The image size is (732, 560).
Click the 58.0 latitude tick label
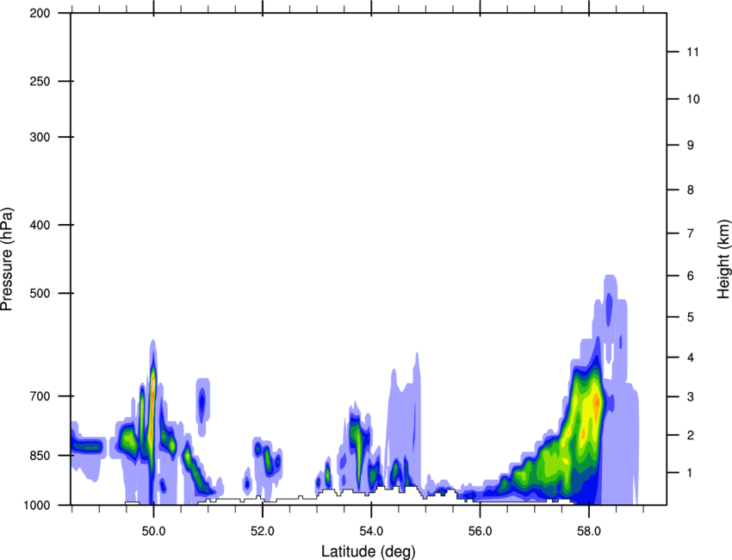tap(589, 531)
